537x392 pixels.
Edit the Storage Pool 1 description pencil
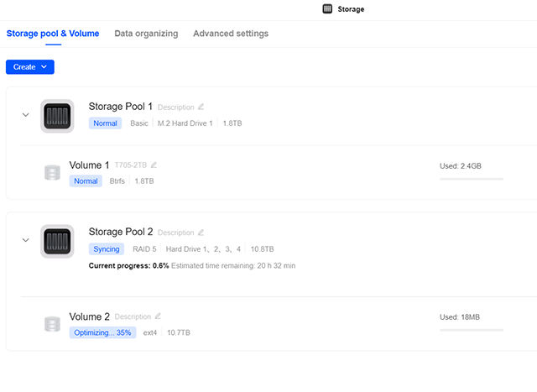tap(201, 107)
